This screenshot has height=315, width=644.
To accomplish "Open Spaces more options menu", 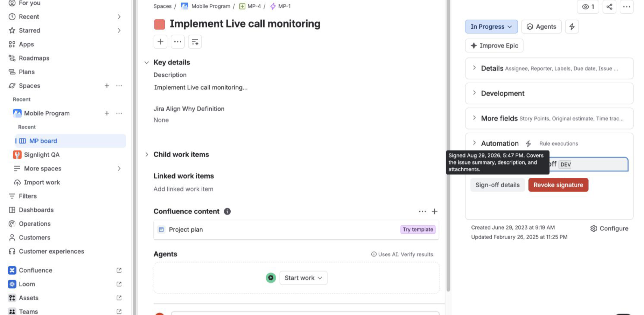I will 119,86.
